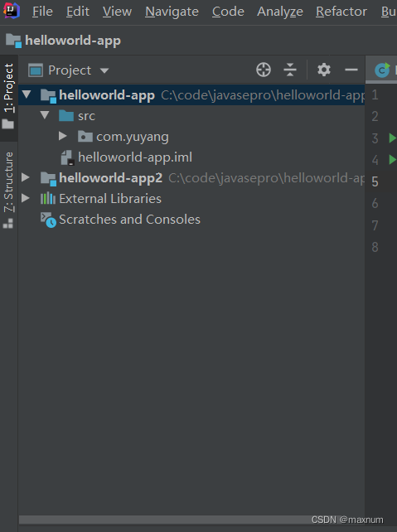The width and height of the screenshot is (397, 532).
Task: Click the Collapse All icon
Action: pos(290,70)
